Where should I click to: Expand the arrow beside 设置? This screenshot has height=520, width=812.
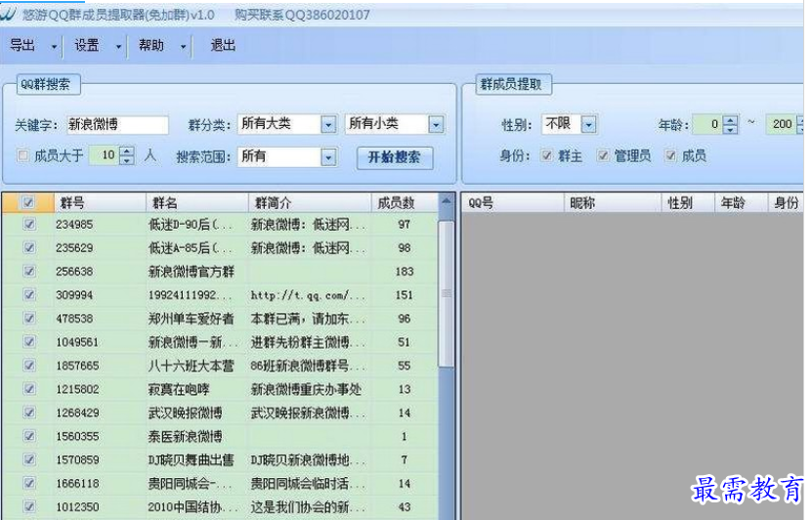[118, 47]
